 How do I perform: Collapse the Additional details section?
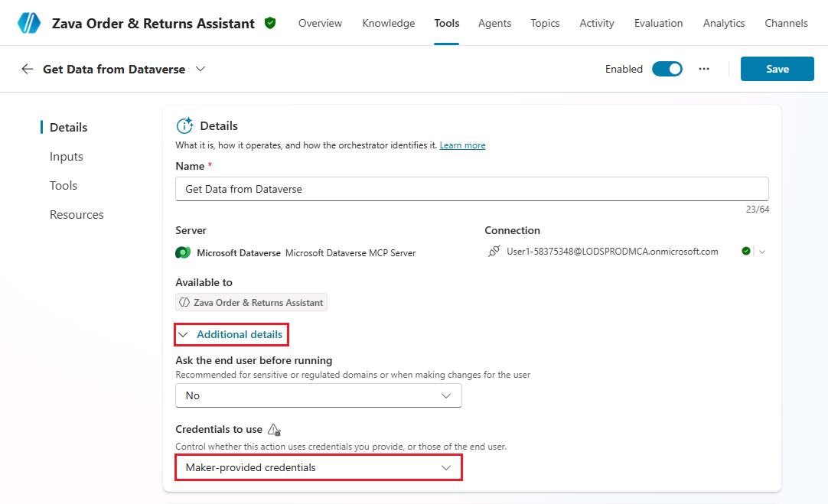(x=231, y=334)
